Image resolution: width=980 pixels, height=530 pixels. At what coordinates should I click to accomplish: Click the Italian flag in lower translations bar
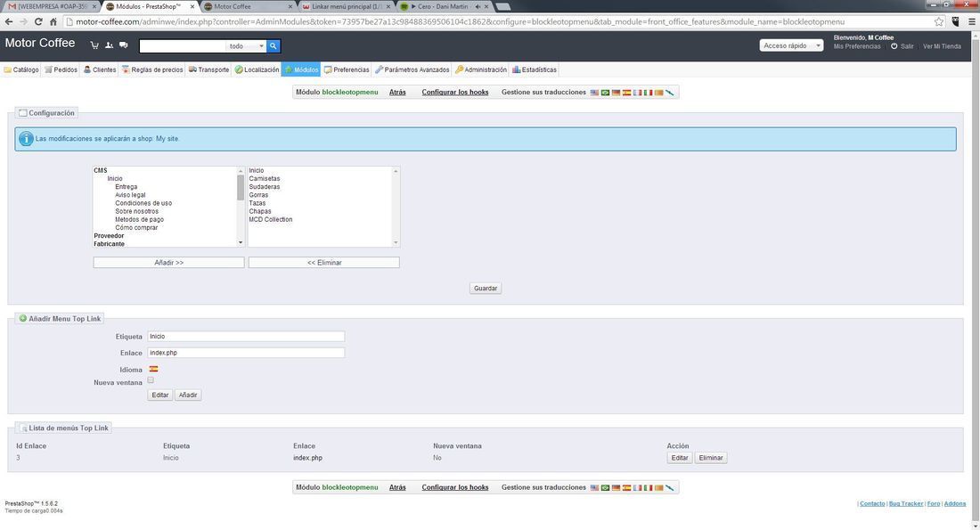coord(648,487)
